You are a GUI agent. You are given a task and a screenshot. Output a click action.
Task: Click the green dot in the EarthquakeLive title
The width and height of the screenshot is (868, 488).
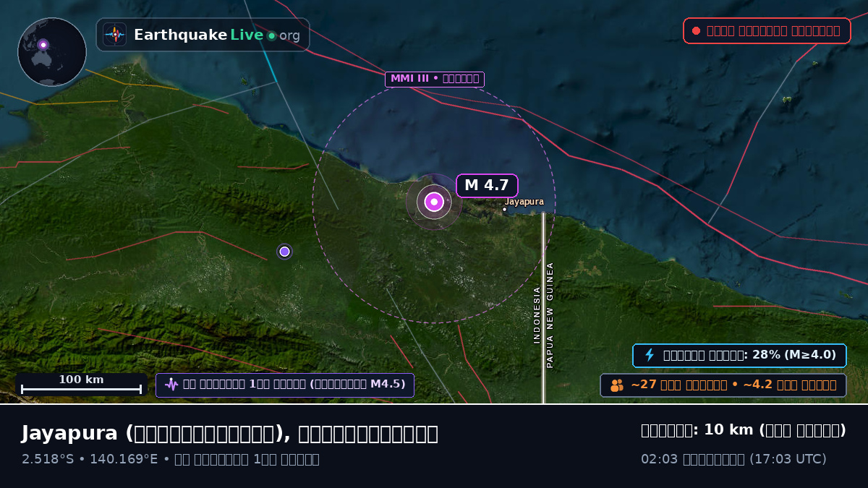(271, 35)
